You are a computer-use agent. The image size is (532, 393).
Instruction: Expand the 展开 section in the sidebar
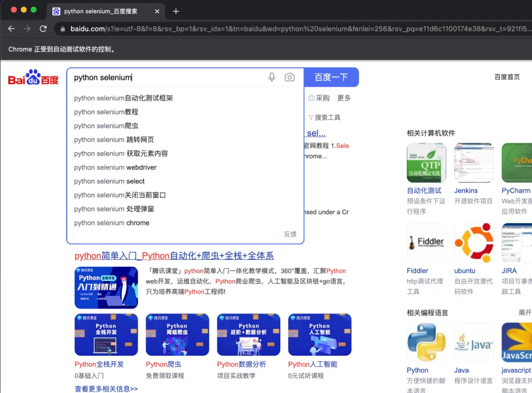click(x=525, y=312)
